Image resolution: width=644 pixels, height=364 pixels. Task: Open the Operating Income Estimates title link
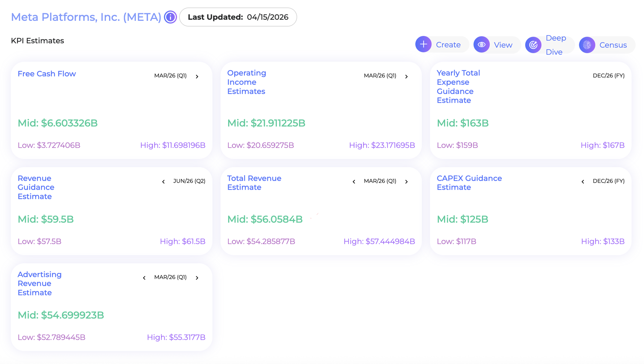tap(247, 82)
